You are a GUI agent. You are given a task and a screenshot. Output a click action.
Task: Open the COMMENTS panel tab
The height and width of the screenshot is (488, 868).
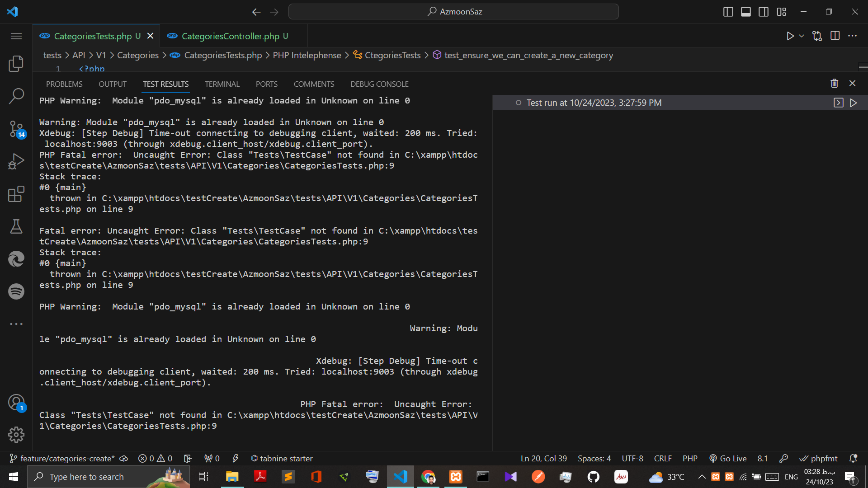(314, 84)
